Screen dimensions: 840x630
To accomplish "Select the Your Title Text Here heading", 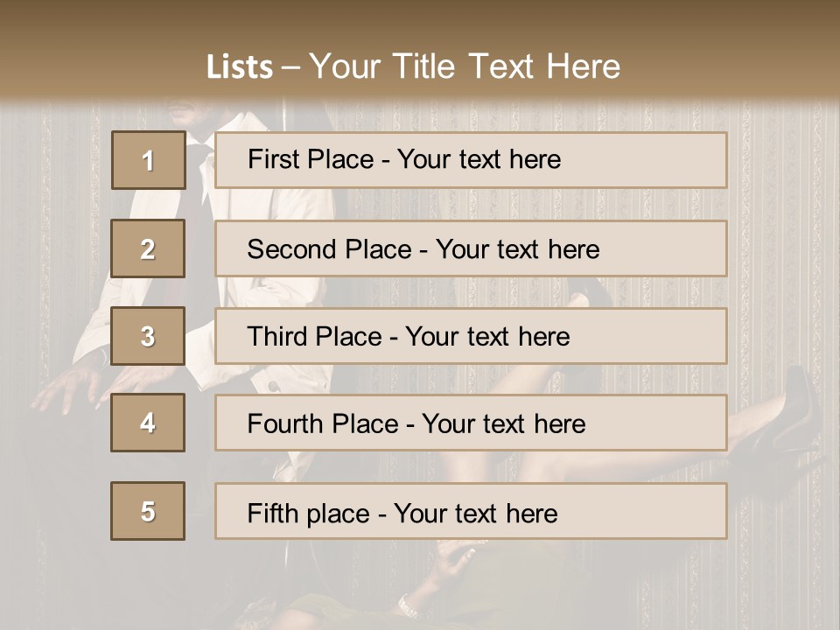I will point(465,66).
